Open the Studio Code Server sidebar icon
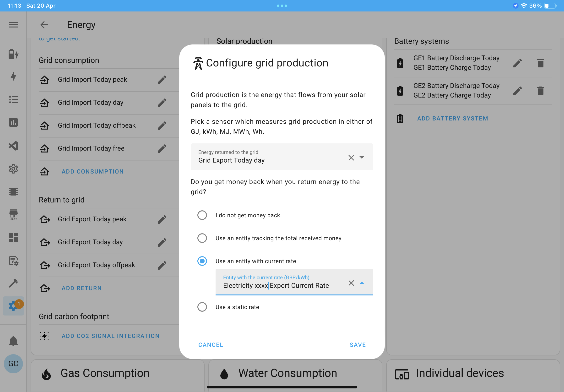This screenshot has height=392, width=564. pyautogui.click(x=13, y=146)
